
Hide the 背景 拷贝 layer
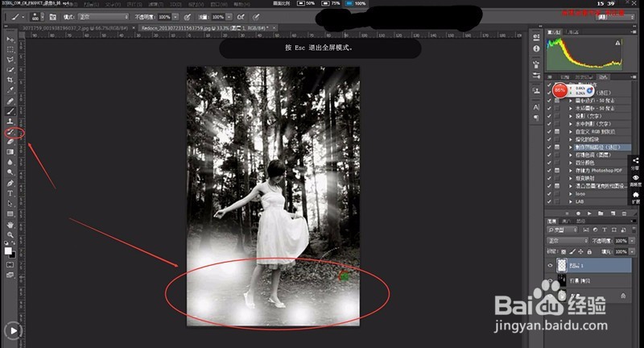(551, 281)
